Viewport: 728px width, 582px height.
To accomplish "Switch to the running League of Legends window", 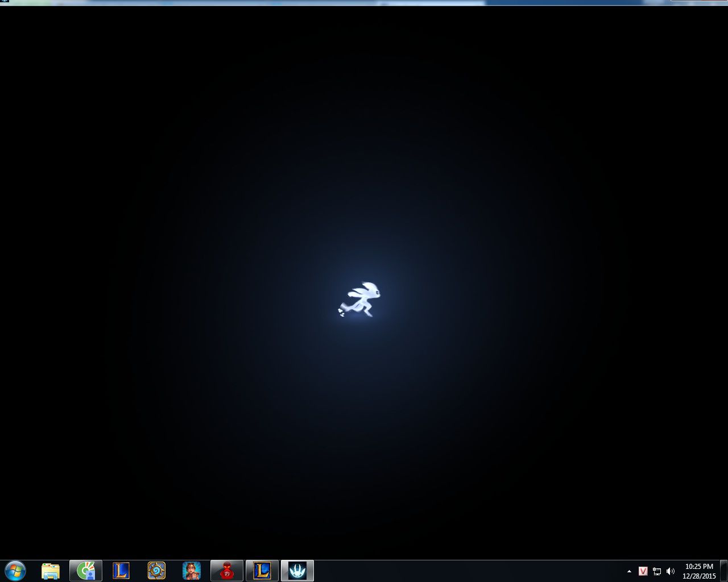I will (x=262, y=571).
